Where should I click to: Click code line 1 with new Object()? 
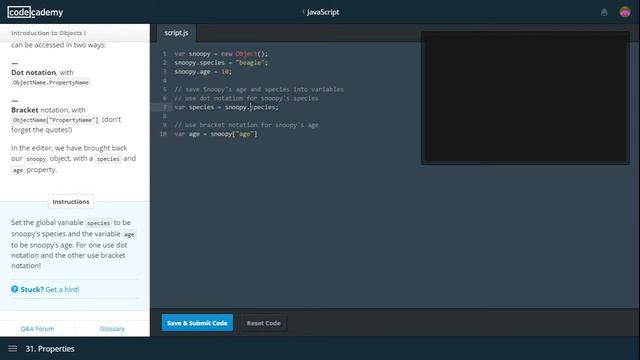pos(221,53)
